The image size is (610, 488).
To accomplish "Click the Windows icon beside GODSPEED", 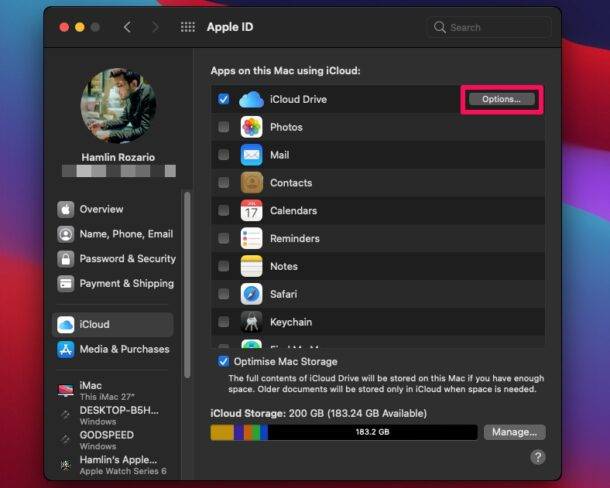I will pyautogui.click(x=65, y=440).
